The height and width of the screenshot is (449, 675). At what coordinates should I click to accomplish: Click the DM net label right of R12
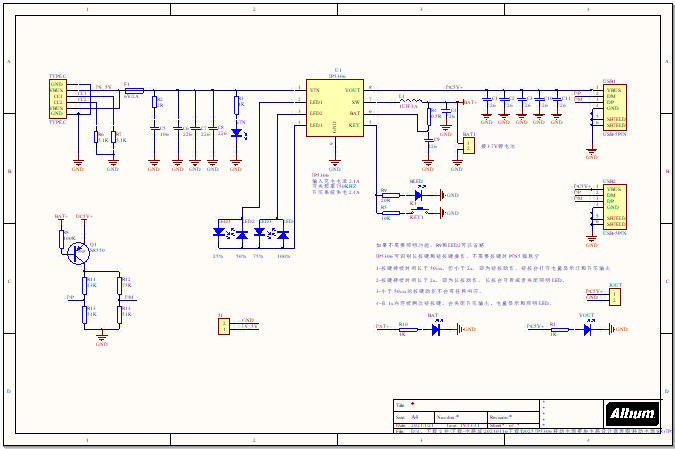tap(129, 297)
